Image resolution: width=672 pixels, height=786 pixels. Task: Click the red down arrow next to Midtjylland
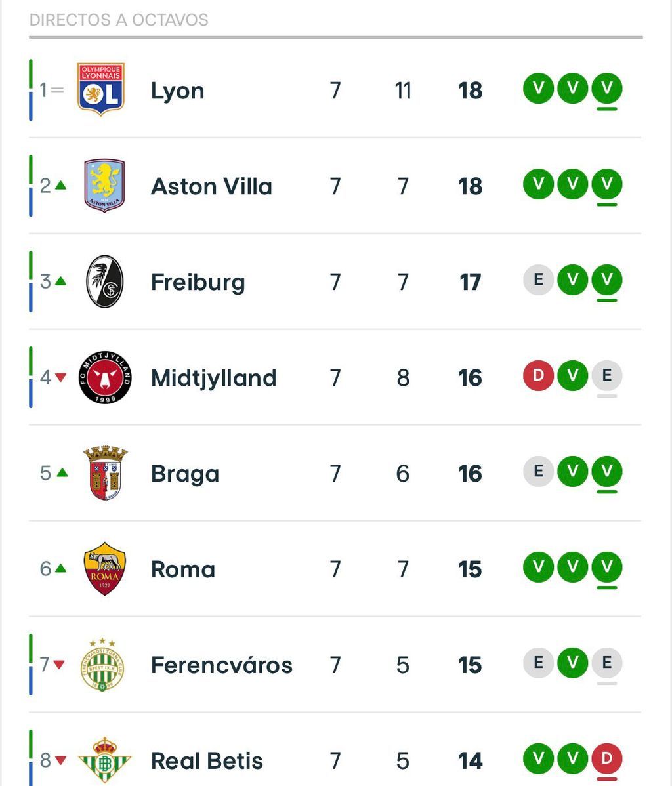(x=60, y=377)
